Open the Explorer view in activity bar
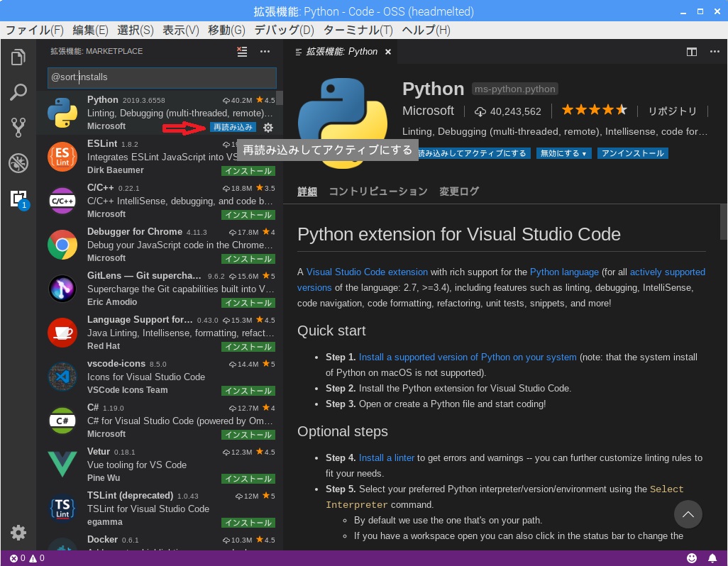Screen dimensions: 728x566 pyautogui.click(x=18, y=57)
